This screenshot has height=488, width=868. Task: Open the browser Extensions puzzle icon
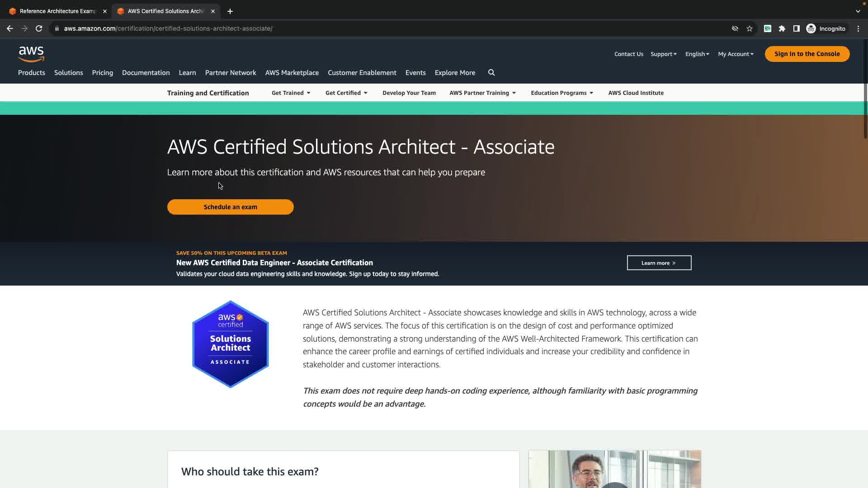(x=782, y=28)
